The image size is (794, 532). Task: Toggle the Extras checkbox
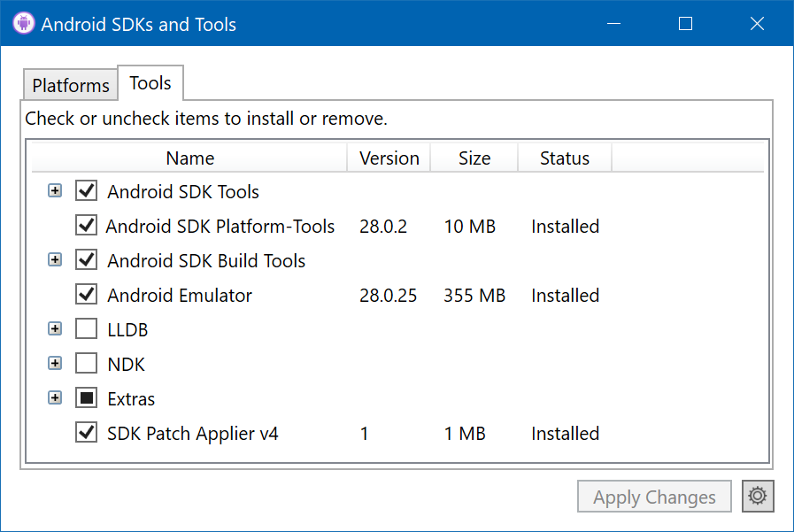(x=86, y=398)
